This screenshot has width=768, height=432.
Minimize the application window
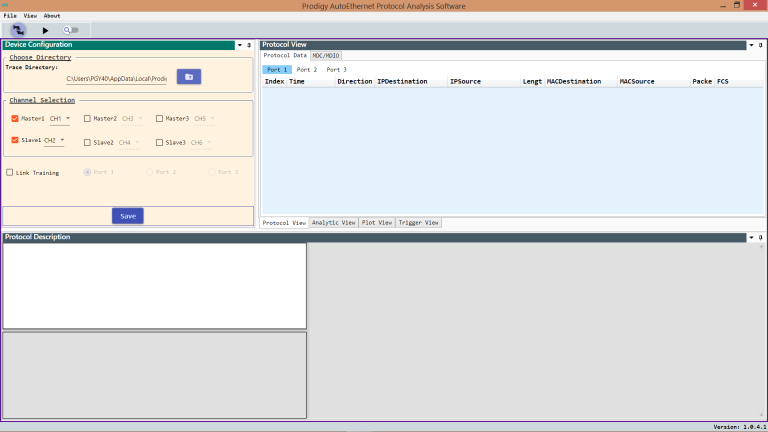(723, 5)
